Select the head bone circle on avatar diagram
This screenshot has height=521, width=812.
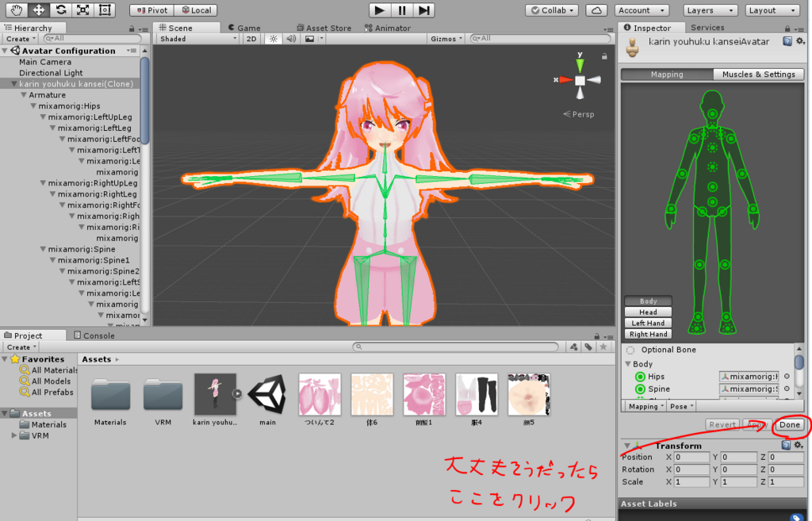coord(713,114)
